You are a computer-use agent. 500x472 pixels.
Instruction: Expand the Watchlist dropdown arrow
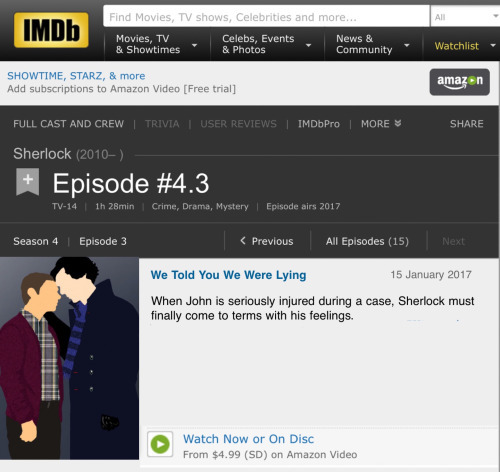pyautogui.click(x=493, y=45)
